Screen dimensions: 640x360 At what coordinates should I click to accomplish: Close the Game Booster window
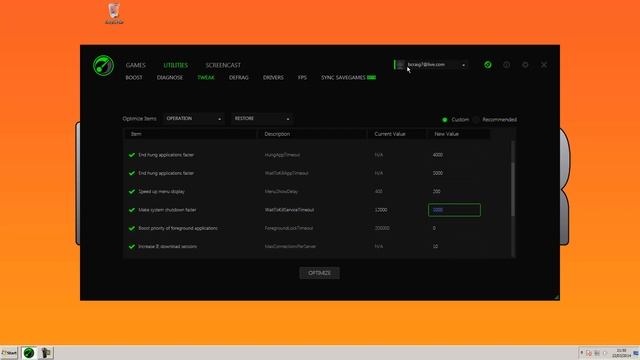click(x=544, y=65)
